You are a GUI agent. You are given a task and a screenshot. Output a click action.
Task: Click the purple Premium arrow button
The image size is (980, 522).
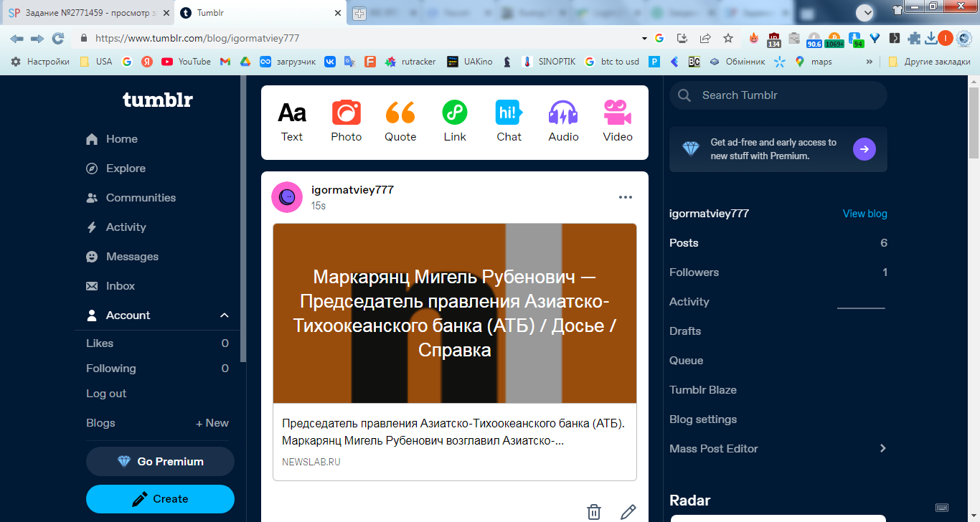[864, 149]
